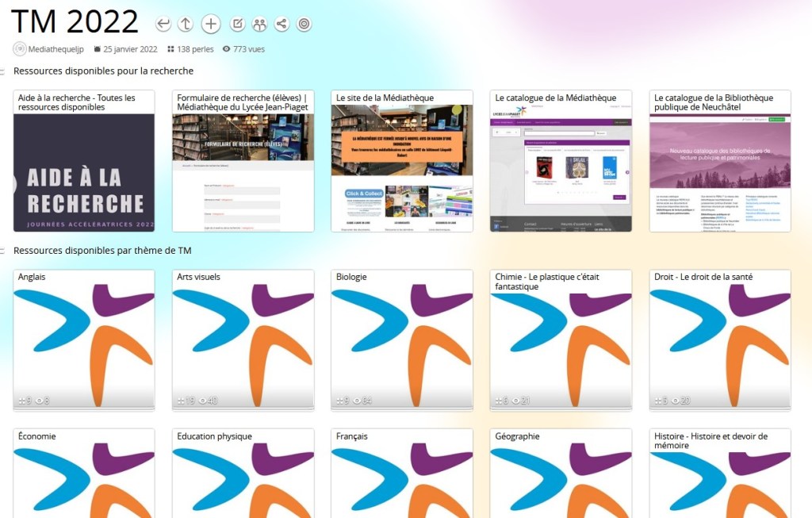Open the Biologie collection

coord(402,341)
